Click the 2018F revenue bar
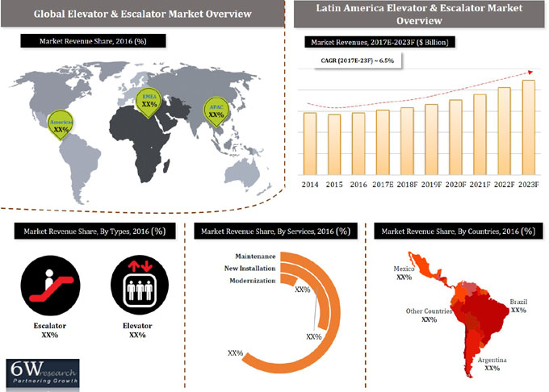549x392 pixels. (x=407, y=141)
